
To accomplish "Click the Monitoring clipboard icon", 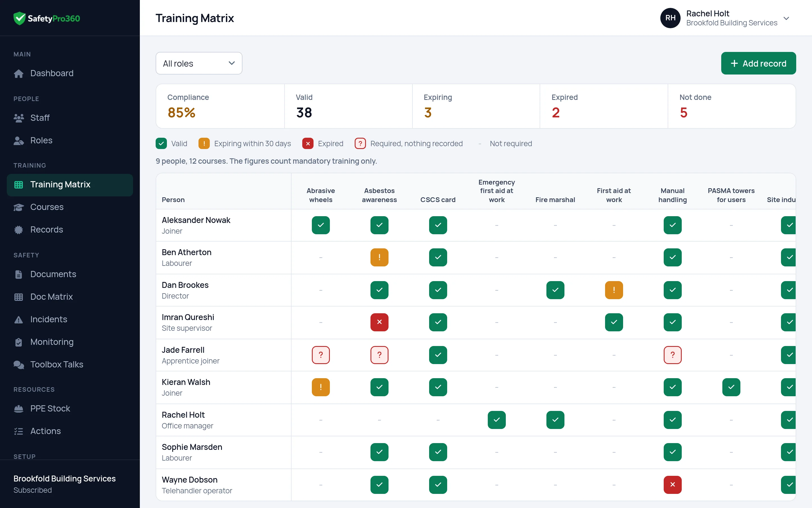I will 19,342.
